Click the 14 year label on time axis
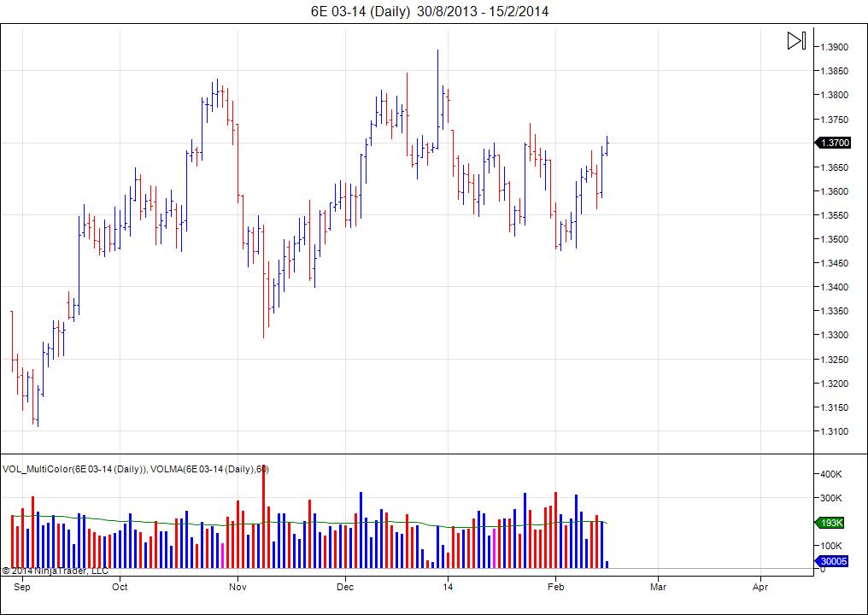868x615 pixels. (x=448, y=587)
